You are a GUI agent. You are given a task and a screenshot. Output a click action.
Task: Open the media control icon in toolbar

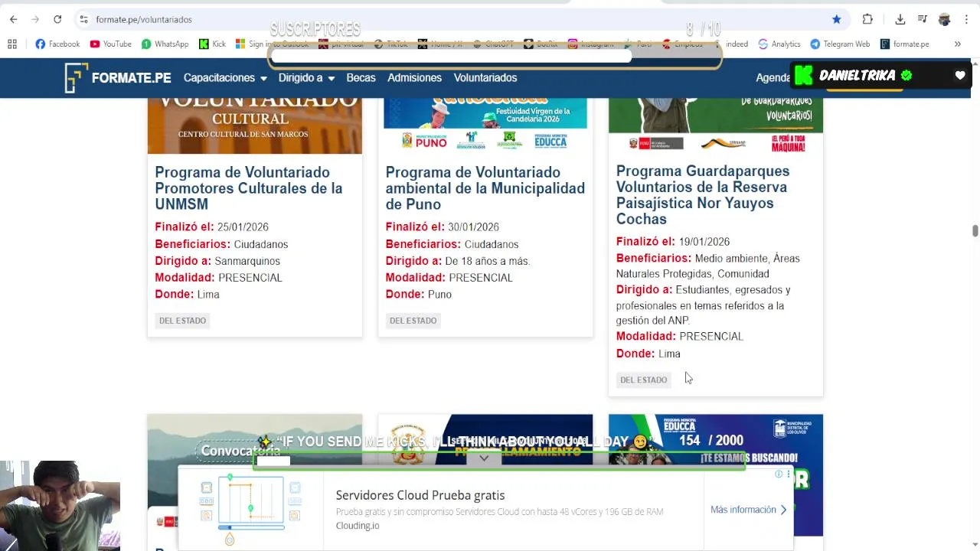point(923,19)
